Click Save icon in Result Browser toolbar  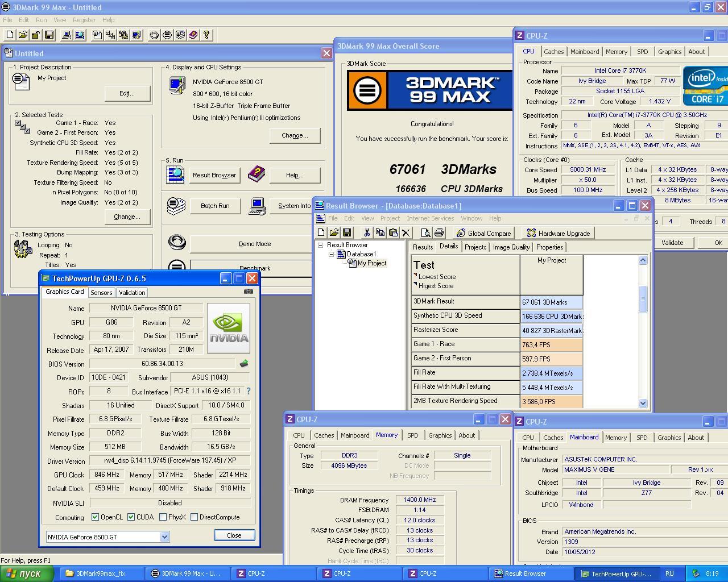coord(346,233)
